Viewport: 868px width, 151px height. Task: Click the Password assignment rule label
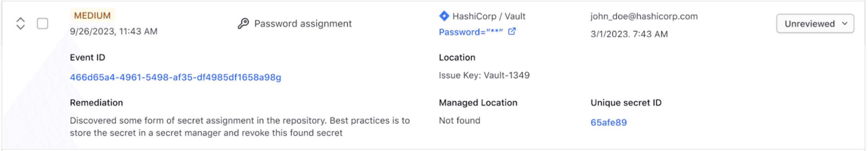click(x=303, y=24)
